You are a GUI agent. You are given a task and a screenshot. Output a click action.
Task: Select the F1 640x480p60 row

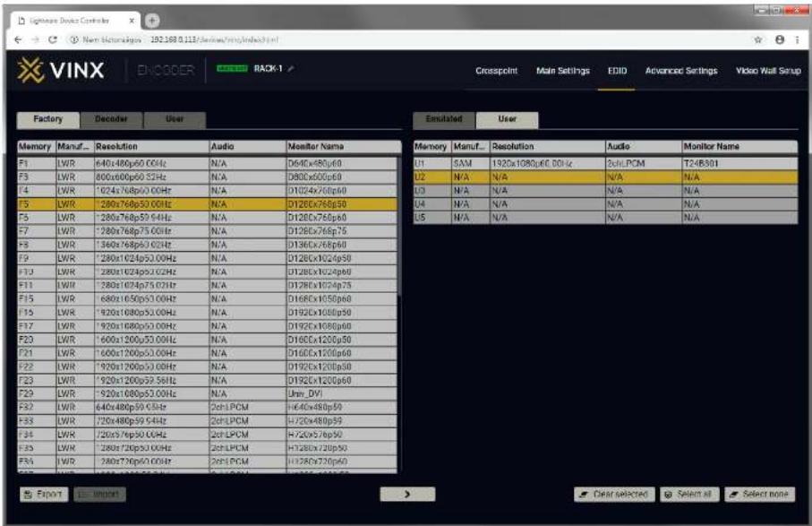pyautogui.click(x=207, y=163)
